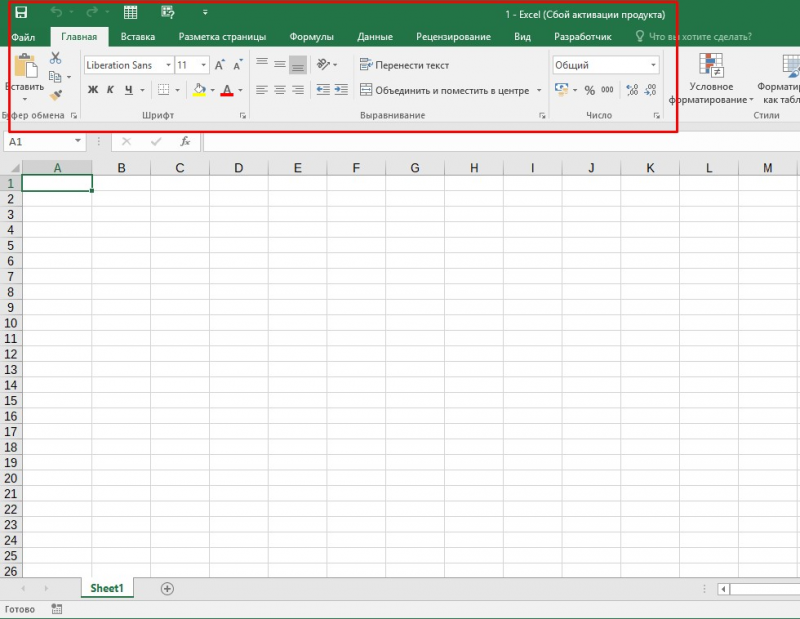Click the formula bar input

point(501,141)
